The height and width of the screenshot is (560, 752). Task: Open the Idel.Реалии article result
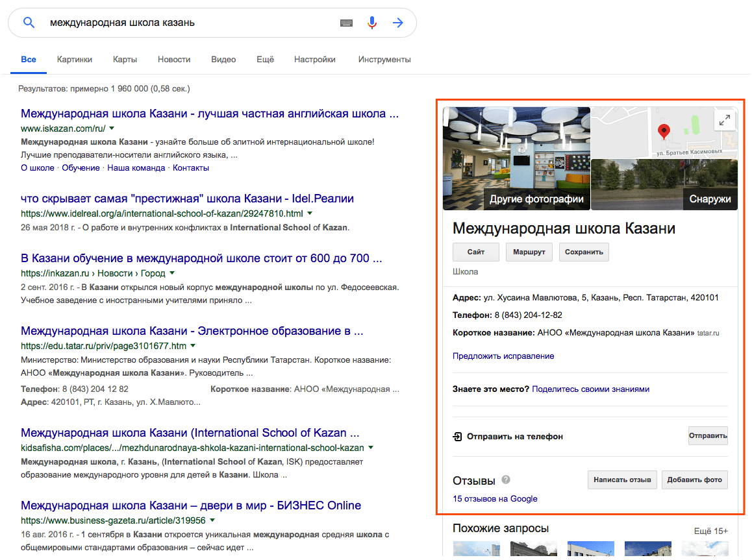(x=187, y=199)
